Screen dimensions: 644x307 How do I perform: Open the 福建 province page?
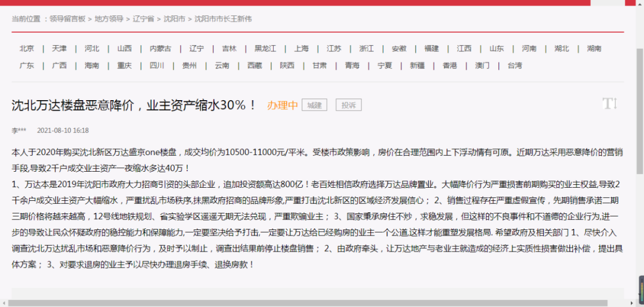coord(432,48)
